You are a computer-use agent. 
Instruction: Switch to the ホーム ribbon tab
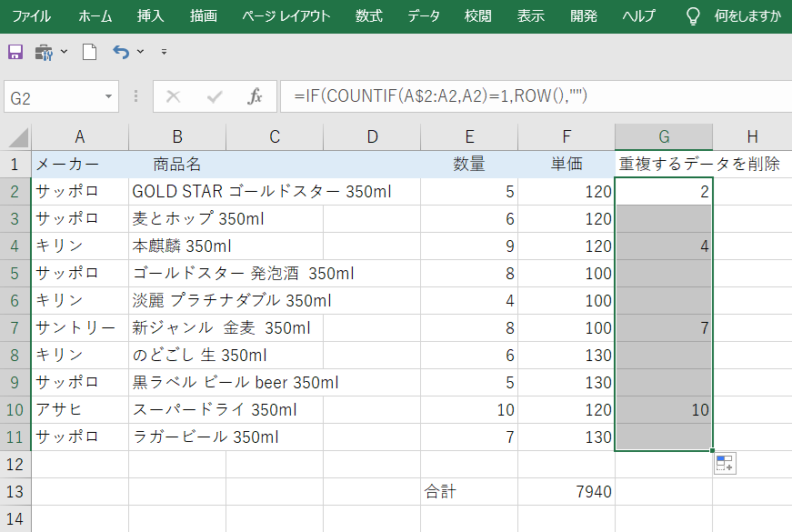click(95, 15)
